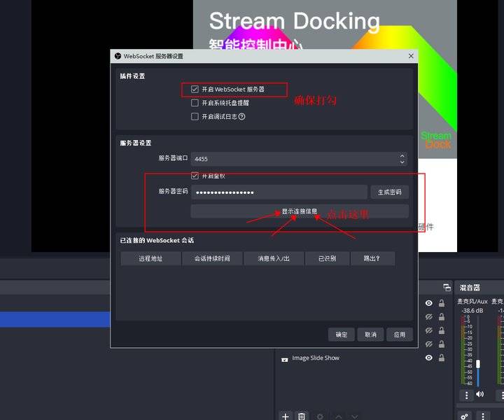The width and height of the screenshot is (504, 420).
Task: Click the lock icon of the topmost listed source
Action: coord(442,303)
